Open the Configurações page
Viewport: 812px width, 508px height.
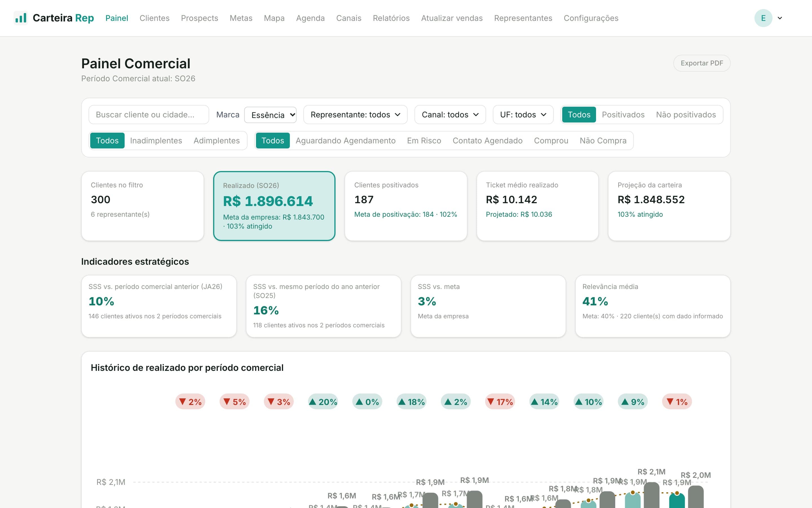coord(591,18)
